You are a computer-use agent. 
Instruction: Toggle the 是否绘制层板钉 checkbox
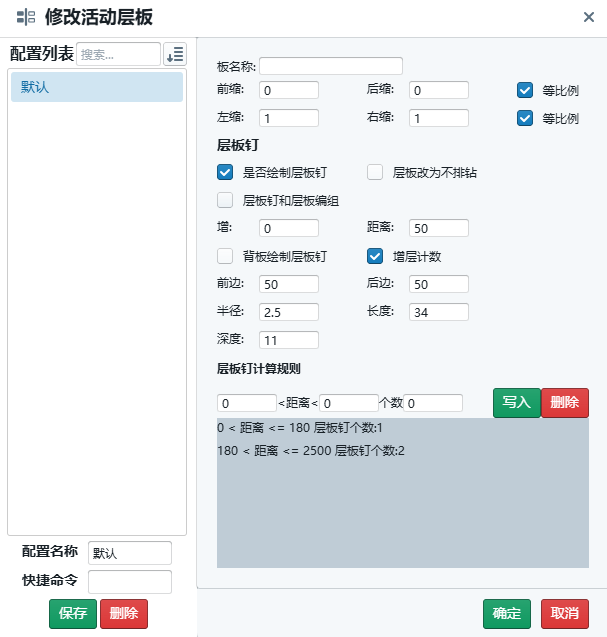(x=225, y=172)
